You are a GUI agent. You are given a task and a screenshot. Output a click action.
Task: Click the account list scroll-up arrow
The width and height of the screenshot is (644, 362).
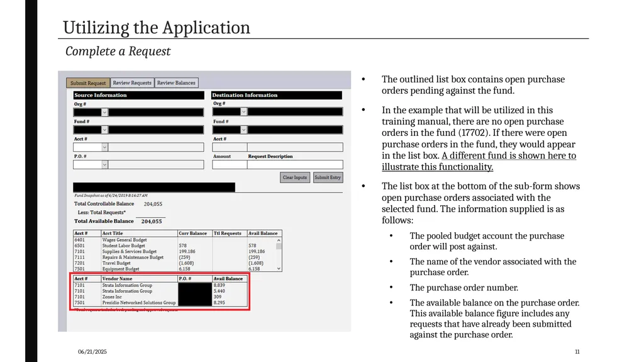pyautogui.click(x=279, y=240)
